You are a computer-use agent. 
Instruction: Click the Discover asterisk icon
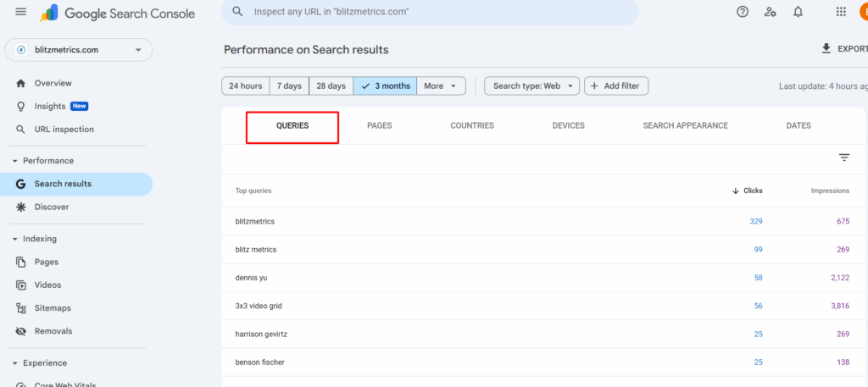pyautogui.click(x=21, y=207)
